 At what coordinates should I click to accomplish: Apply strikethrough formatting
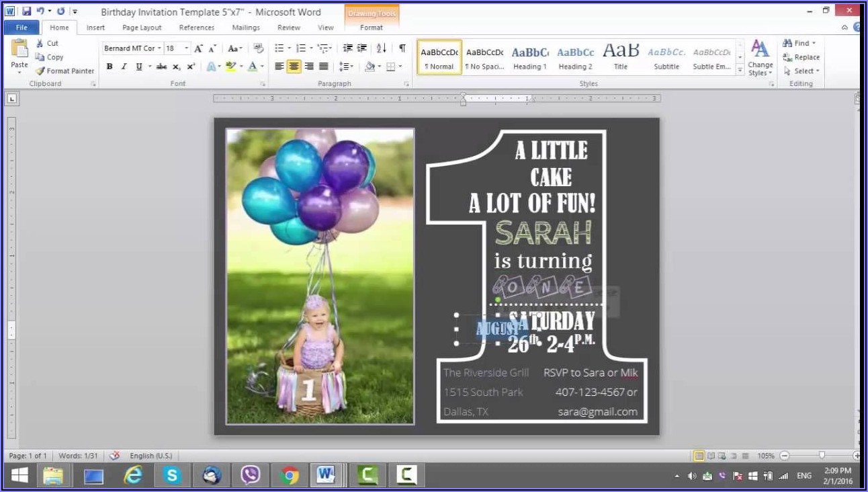pyautogui.click(x=161, y=67)
